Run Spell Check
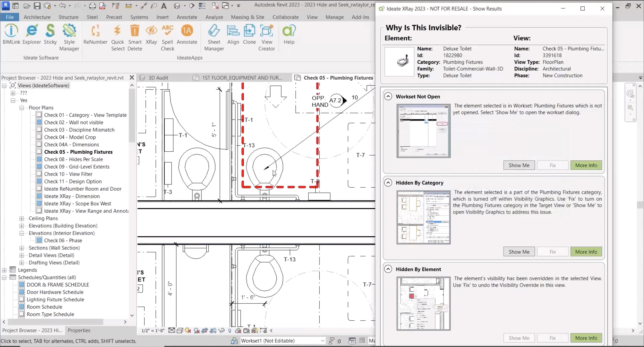The width and height of the screenshot is (644, 347). pyautogui.click(x=167, y=38)
